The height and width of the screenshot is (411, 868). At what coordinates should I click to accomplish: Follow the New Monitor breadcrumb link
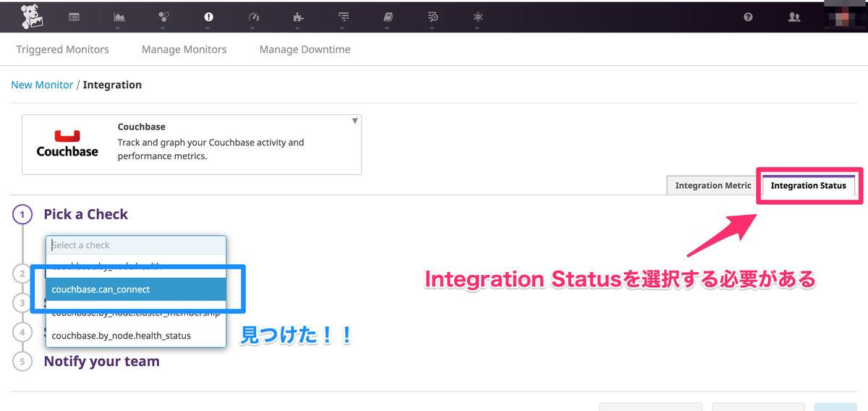click(x=42, y=85)
